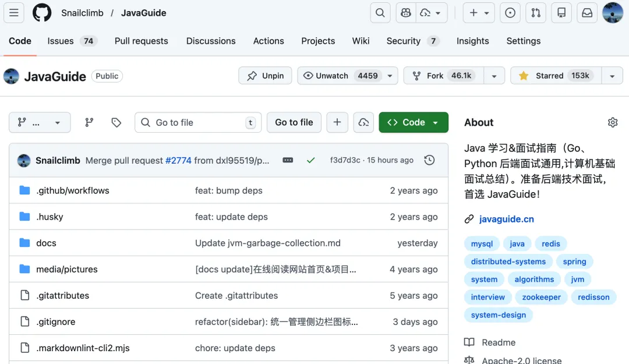The height and width of the screenshot is (364, 629).
Task: Open the codespaces cloud icon button
Action: 363,122
